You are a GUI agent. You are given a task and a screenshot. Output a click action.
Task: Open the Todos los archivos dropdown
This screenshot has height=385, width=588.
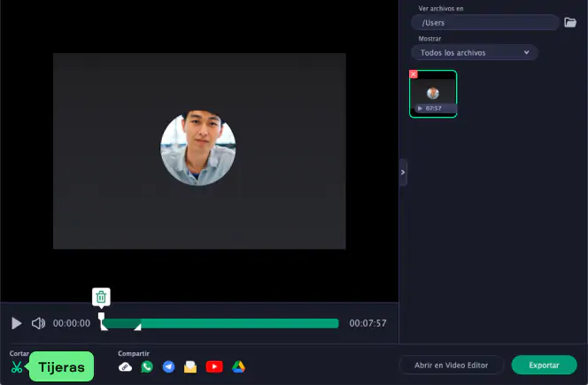pos(475,52)
